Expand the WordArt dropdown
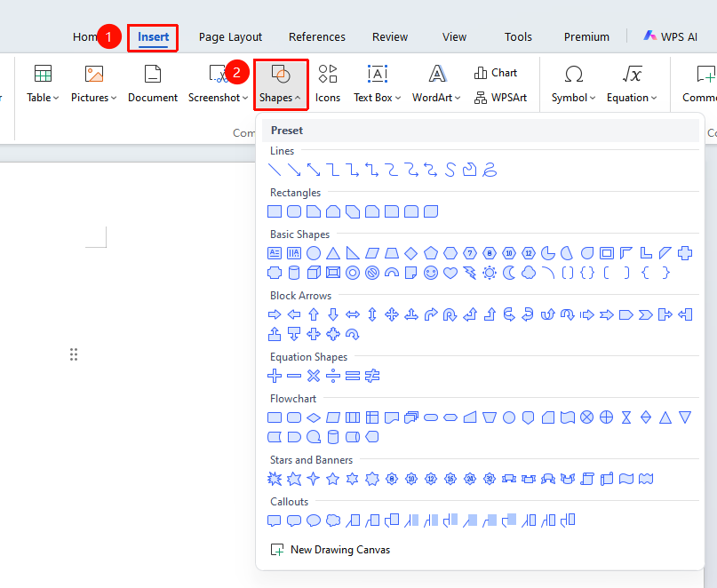The width and height of the screenshot is (717, 588). [x=436, y=84]
